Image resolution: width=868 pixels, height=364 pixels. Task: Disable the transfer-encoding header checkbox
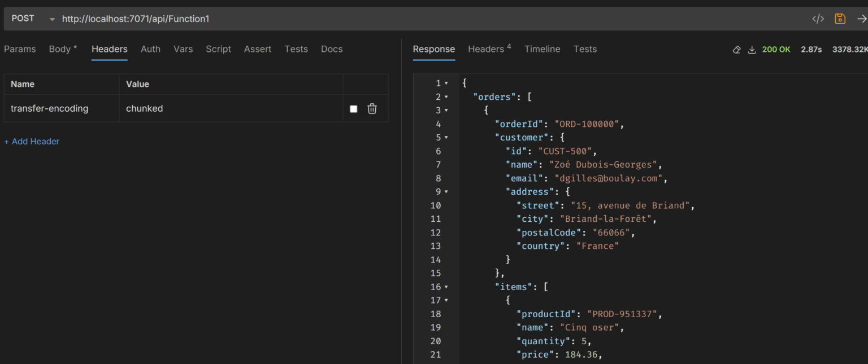(x=353, y=108)
